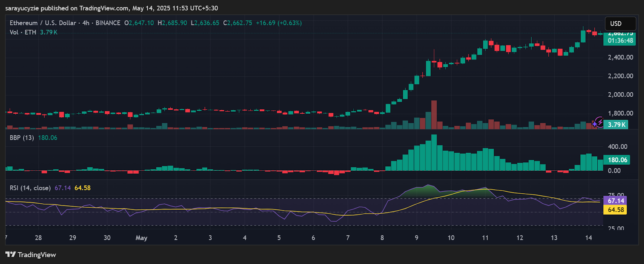
Task: Click the purple sparkle star icon
Action: click(595, 124)
